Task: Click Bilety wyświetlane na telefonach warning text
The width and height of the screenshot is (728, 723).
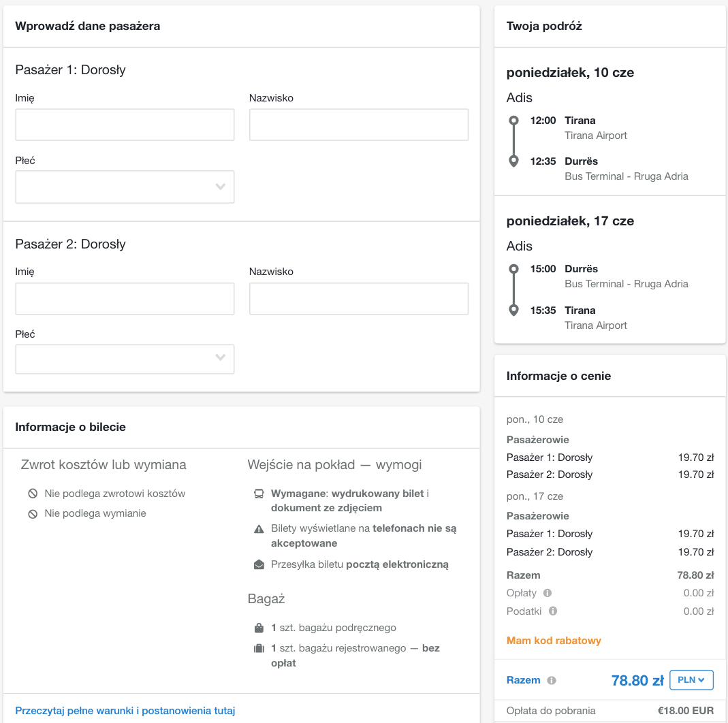Action: click(x=364, y=536)
